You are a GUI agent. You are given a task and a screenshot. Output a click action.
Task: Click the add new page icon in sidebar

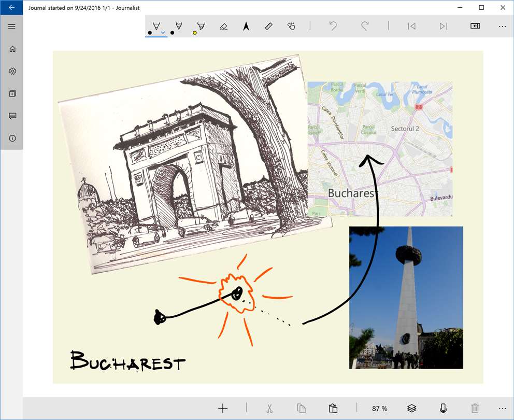coord(12,94)
